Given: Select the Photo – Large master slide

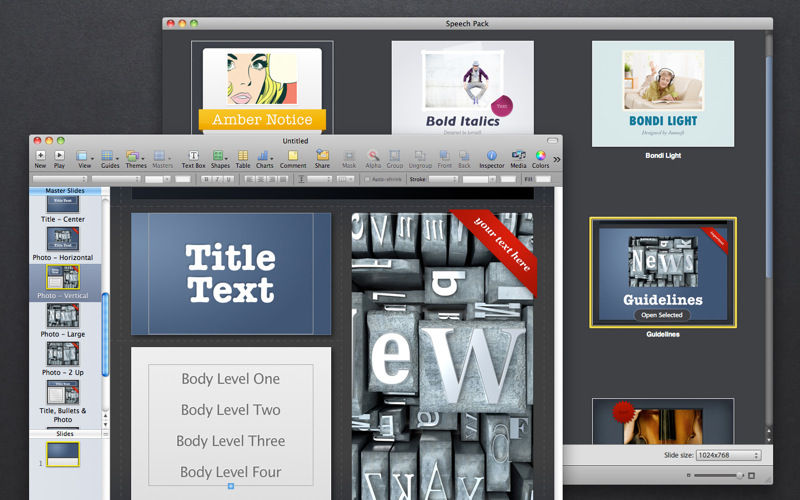Looking at the screenshot, I should pyautogui.click(x=63, y=316).
